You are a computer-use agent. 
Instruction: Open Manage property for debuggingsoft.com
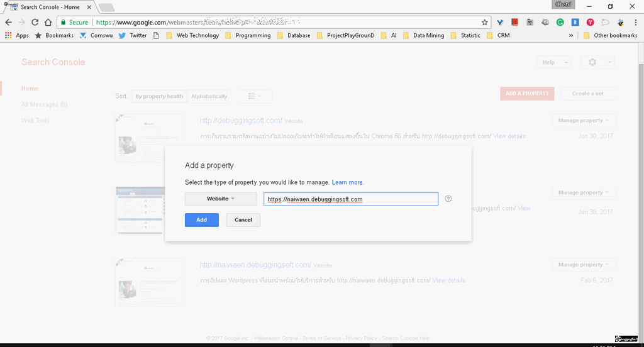coord(584,120)
